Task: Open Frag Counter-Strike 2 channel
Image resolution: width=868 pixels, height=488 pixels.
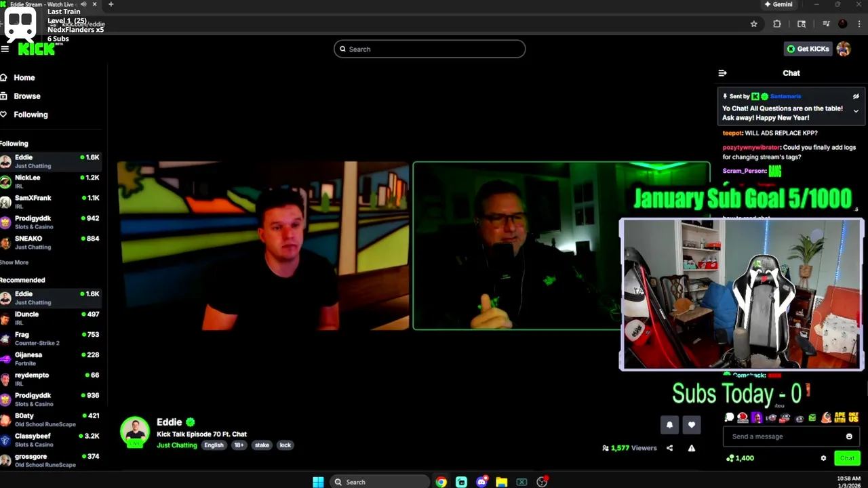Action: coord(51,338)
